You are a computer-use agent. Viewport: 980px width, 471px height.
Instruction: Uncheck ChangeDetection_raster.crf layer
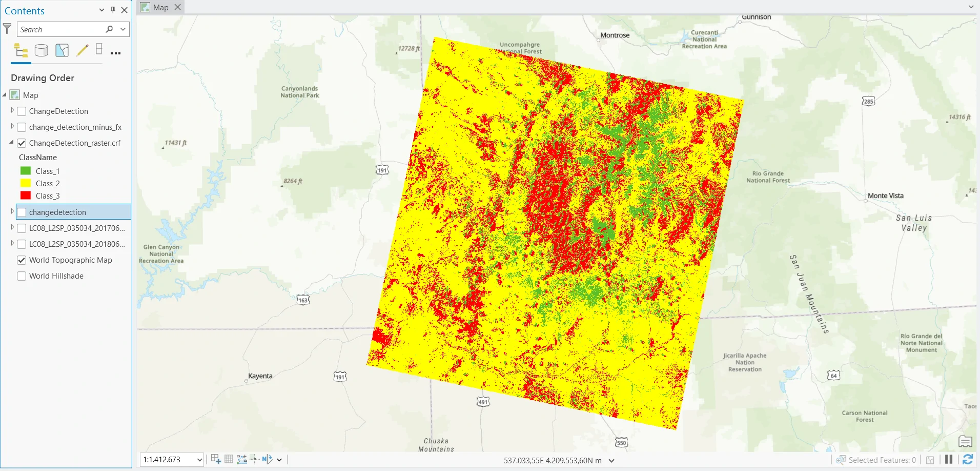coord(22,143)
